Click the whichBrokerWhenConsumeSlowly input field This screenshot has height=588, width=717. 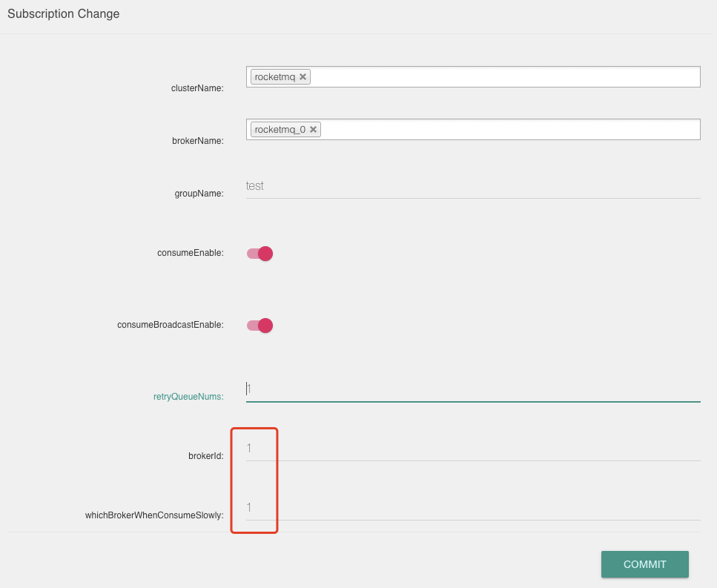(473, 507)
